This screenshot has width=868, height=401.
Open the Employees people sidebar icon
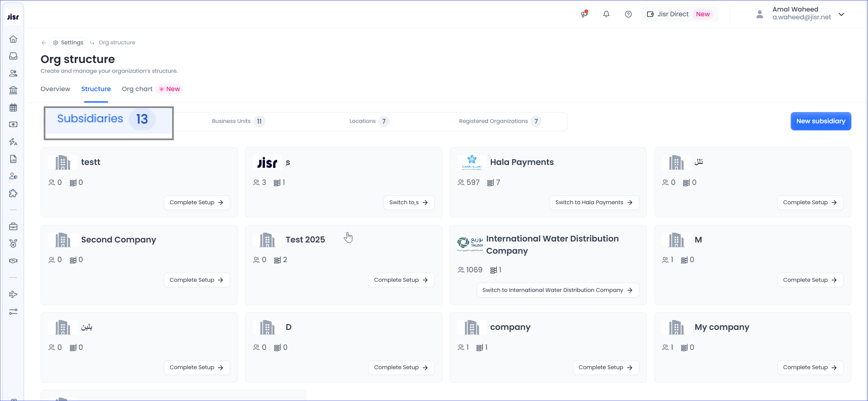[x=13, y=73]
